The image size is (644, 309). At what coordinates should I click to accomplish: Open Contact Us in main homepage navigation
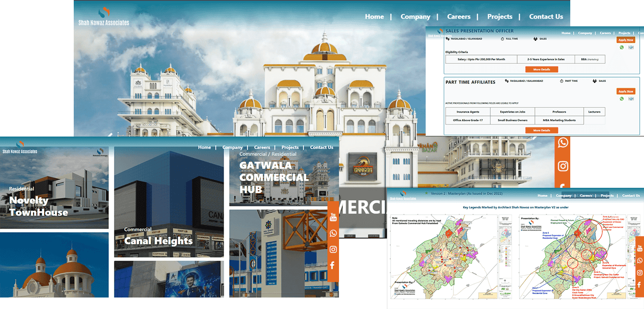point(546,16)
